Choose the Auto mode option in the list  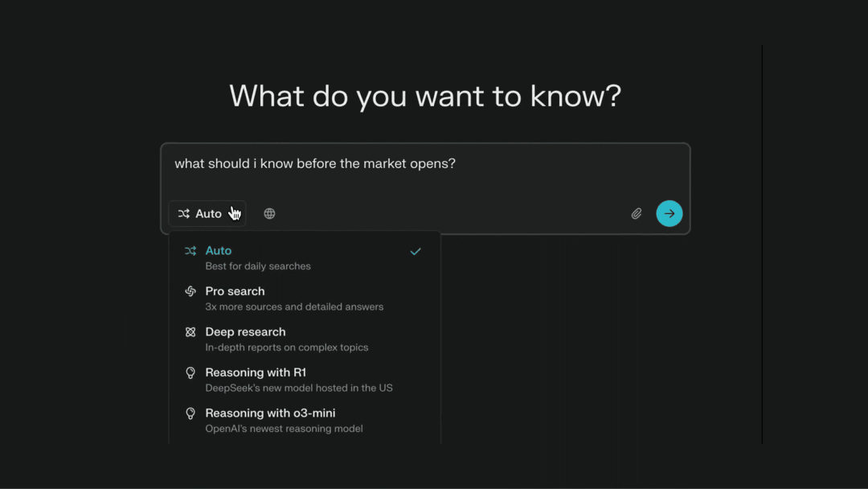(305, 257)
